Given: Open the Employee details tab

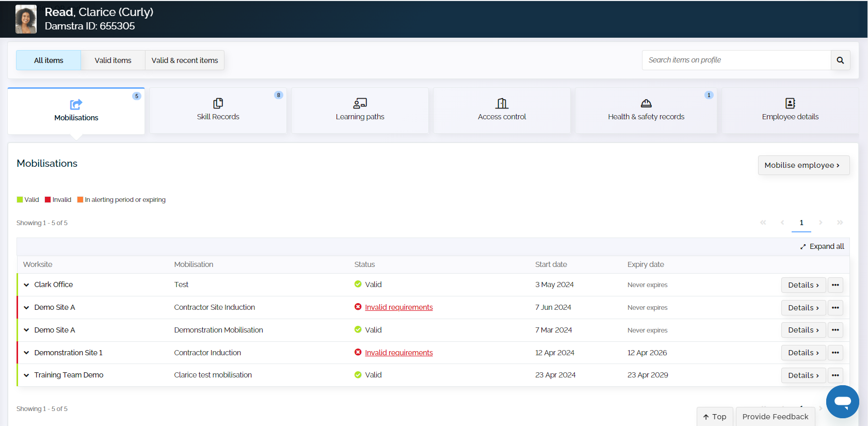Looking at the screenshot, I should point(790,111).
